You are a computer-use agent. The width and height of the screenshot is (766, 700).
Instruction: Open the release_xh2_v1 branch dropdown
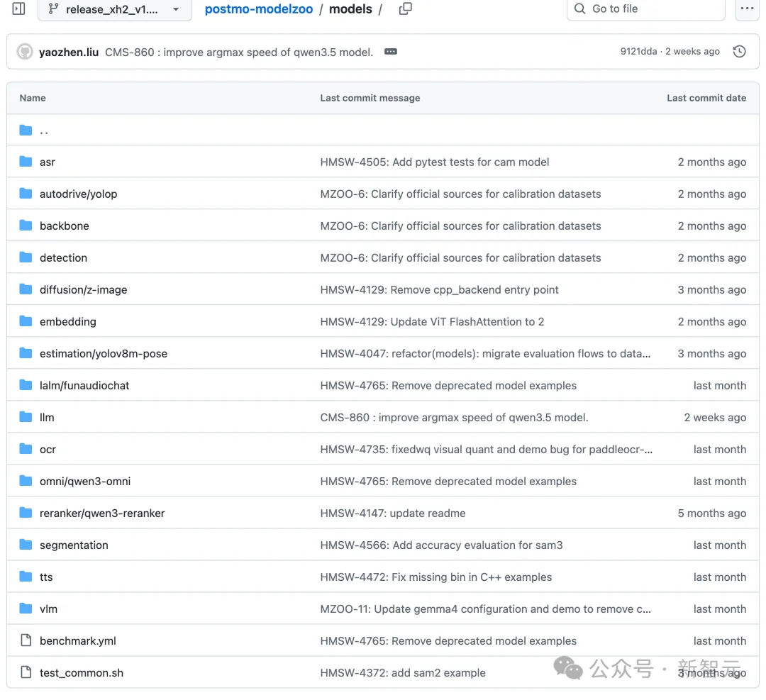(x=115, y=10)
